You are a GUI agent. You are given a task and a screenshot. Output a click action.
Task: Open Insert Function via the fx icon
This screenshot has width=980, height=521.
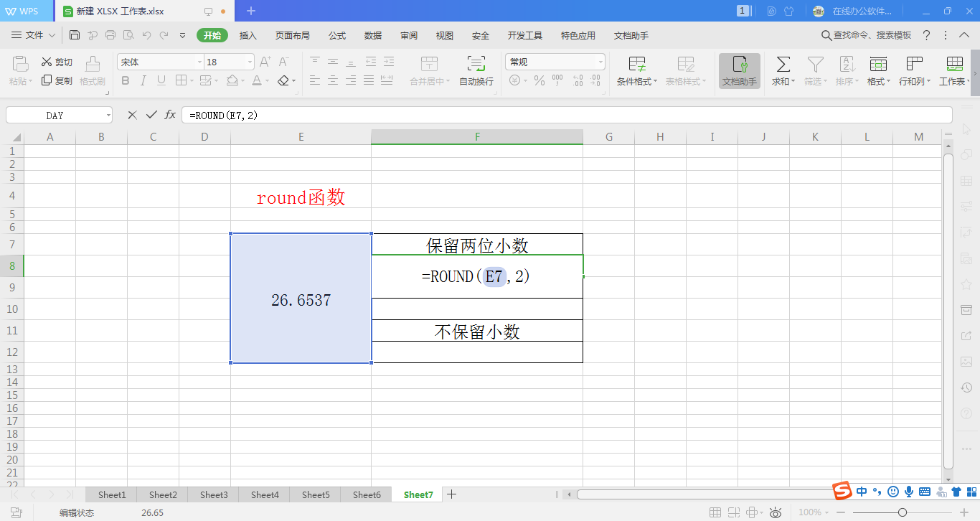coord(170,115)
